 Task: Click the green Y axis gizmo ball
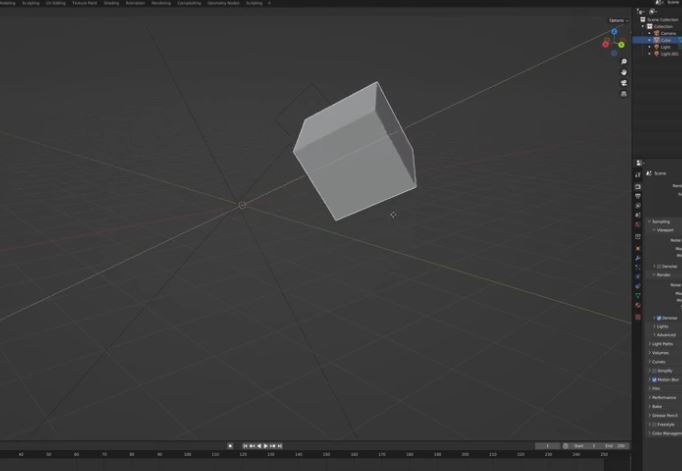[x=621, y=45]
